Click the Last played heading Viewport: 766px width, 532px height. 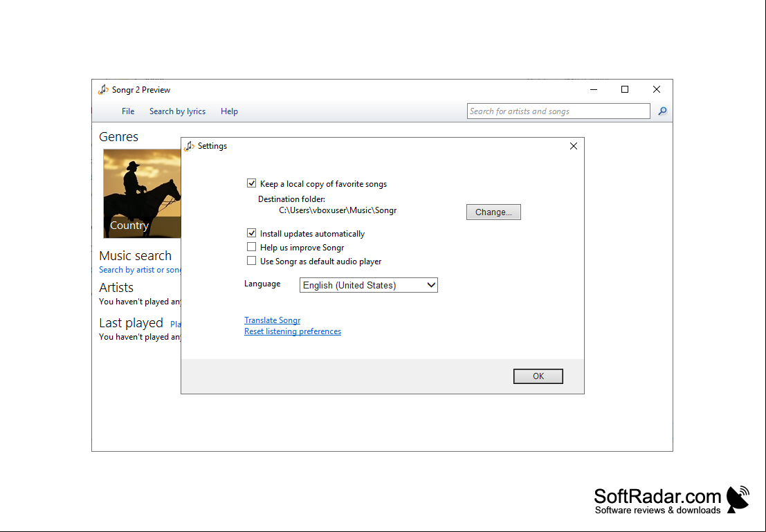coord(131,323)
